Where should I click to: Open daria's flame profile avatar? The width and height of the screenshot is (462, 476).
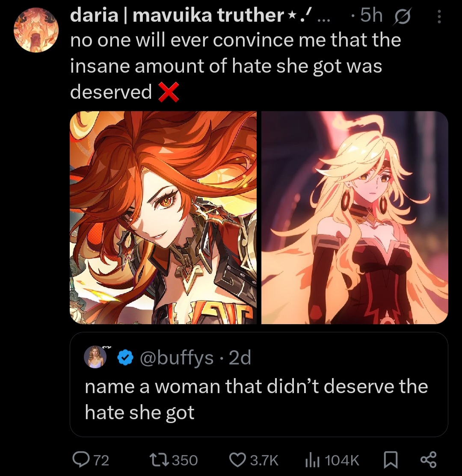(36, 30)
